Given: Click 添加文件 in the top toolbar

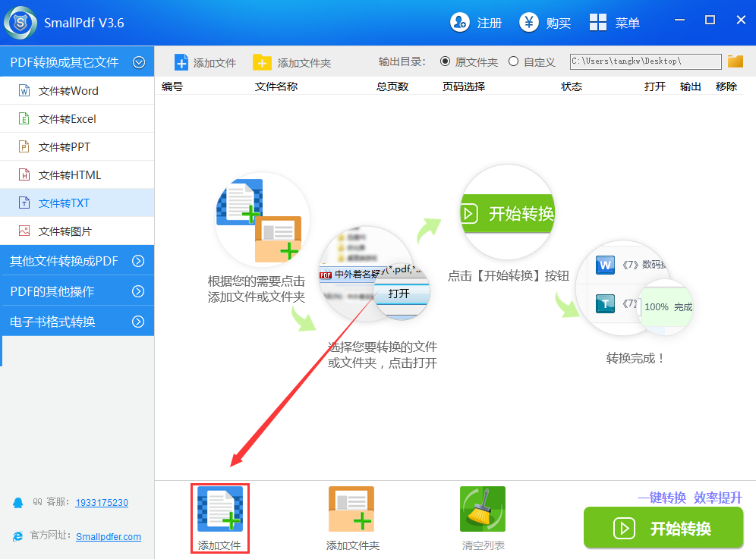Looking at the screenshot, I should pos(206,63).
